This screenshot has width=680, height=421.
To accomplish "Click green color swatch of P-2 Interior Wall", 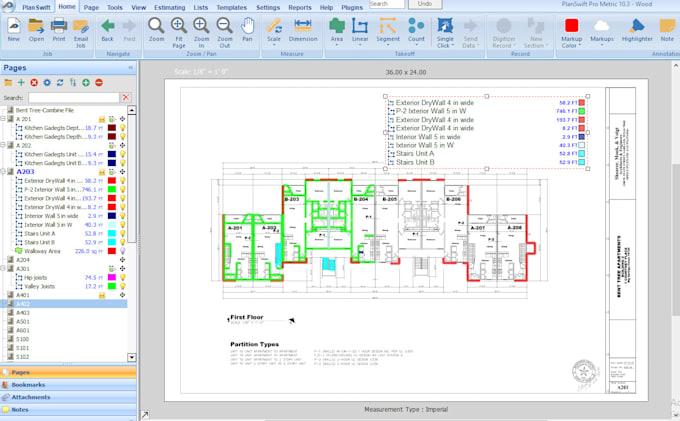I will click(x=112, y=189).
